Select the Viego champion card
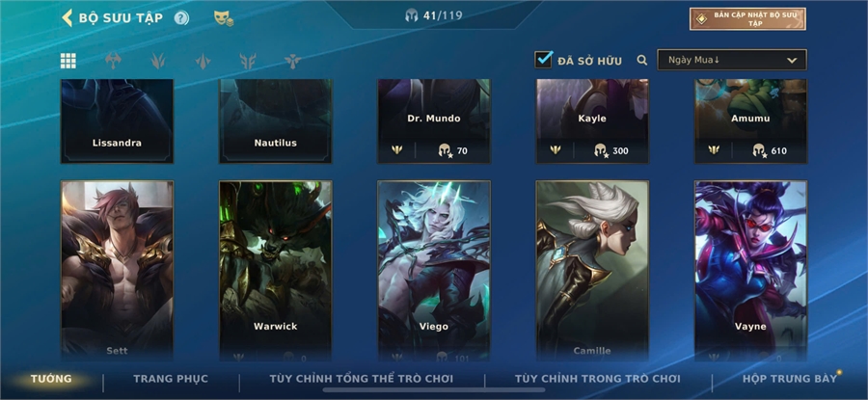The width and height of the screenshot is (868, 400). [x=433, y=271]
